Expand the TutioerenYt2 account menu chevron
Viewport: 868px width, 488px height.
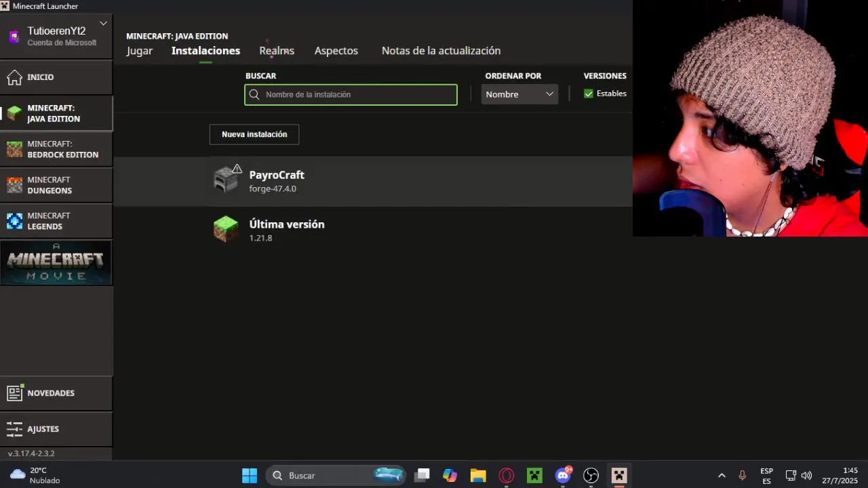coord(103,24)
